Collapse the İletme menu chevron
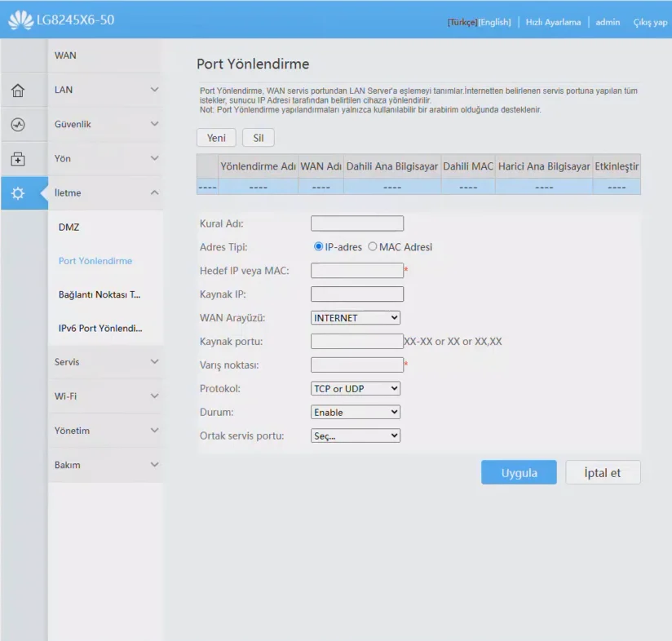 (155, 192)
